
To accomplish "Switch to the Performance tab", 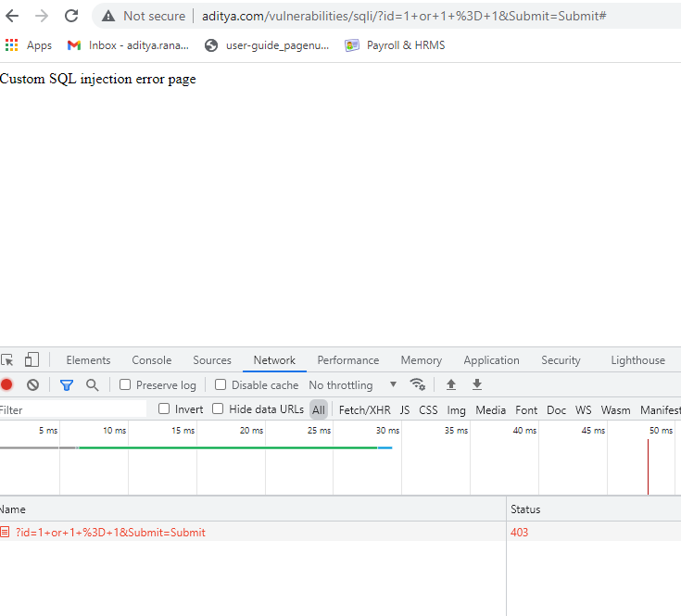I will pos(347,360).
